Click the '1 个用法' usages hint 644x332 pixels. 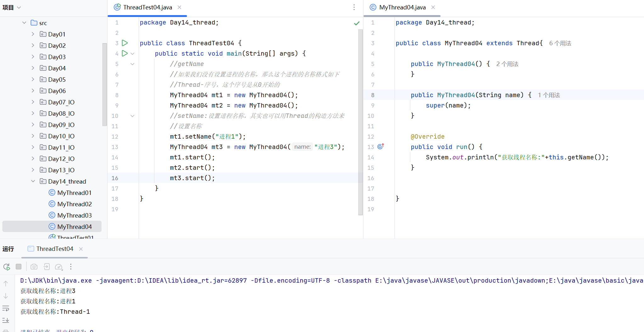click(549, 95)
